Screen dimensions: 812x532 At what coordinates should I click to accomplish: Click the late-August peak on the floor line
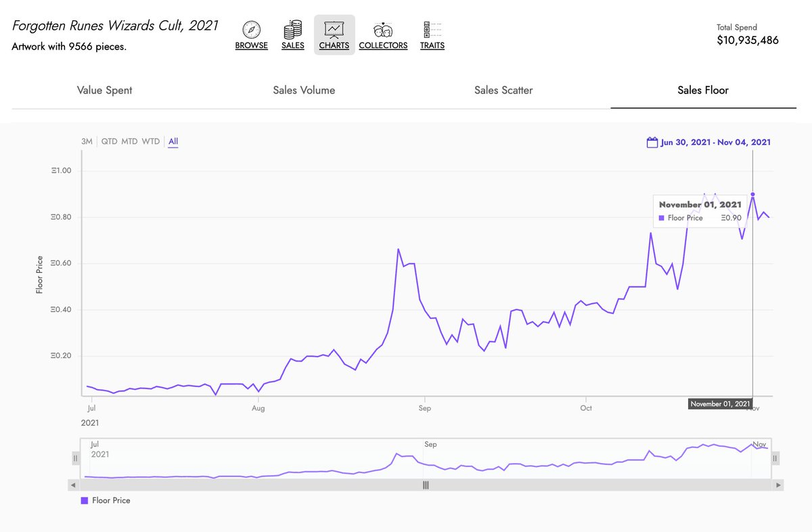point(398,249)
